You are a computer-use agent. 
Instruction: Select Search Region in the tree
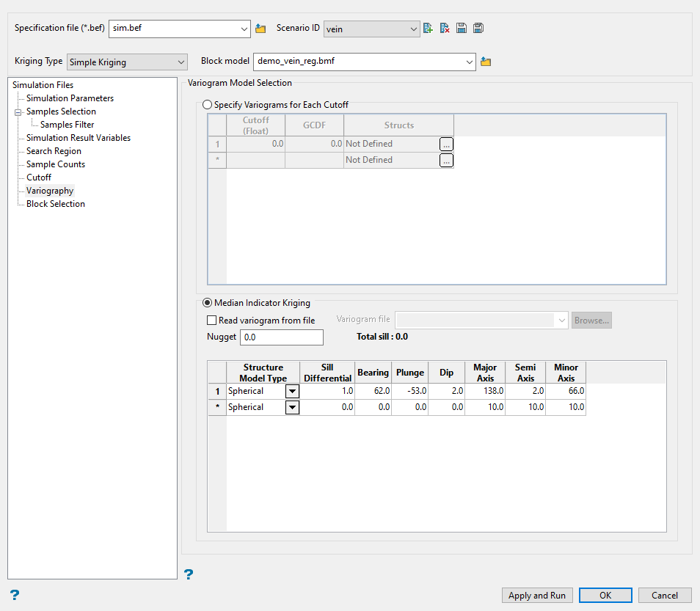coord(54,151)
